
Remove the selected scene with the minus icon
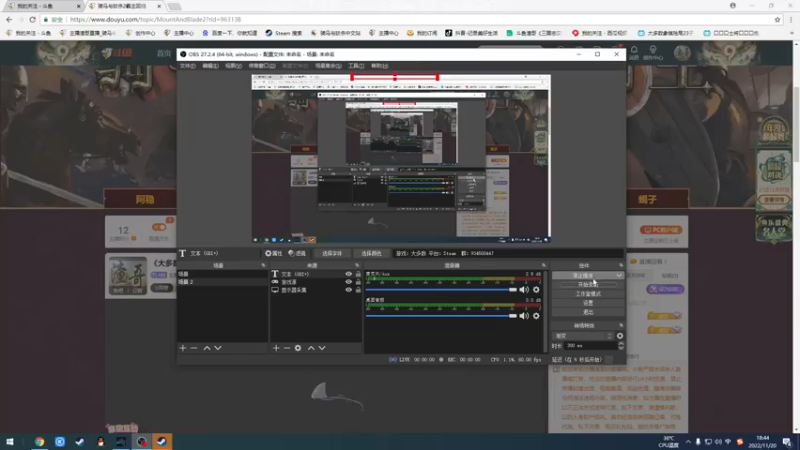coord(194,348)
